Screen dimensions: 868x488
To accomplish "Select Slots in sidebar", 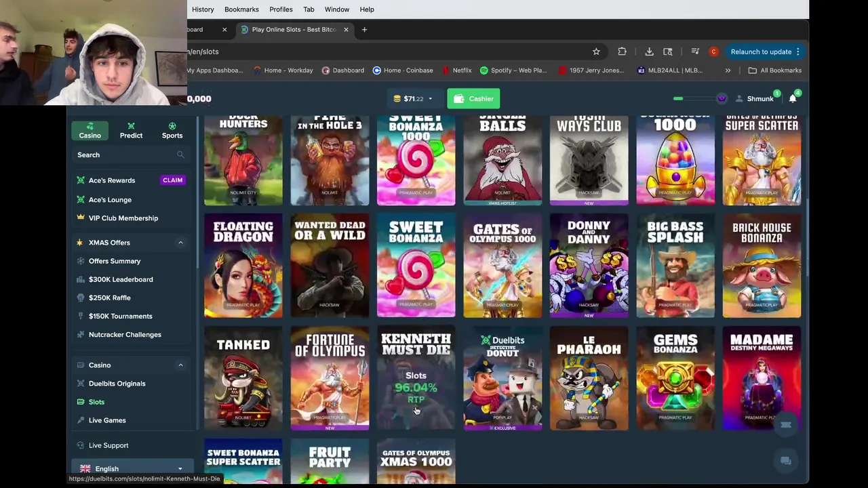I will coord(96,402).
